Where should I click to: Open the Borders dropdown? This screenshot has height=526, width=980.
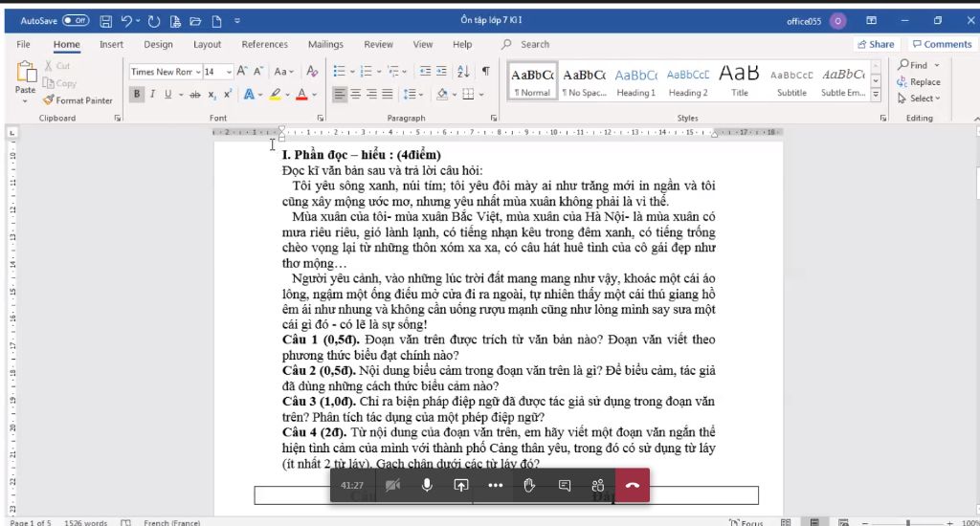(481, 95)
